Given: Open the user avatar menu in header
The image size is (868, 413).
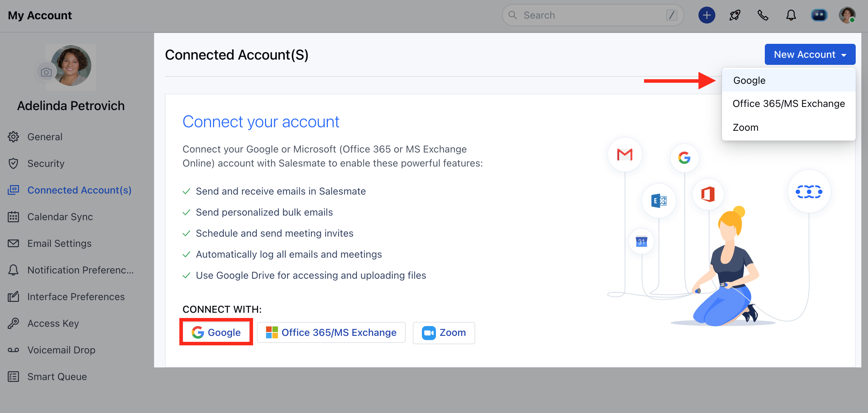Looking at the screenshot, I should pos(847,15).
